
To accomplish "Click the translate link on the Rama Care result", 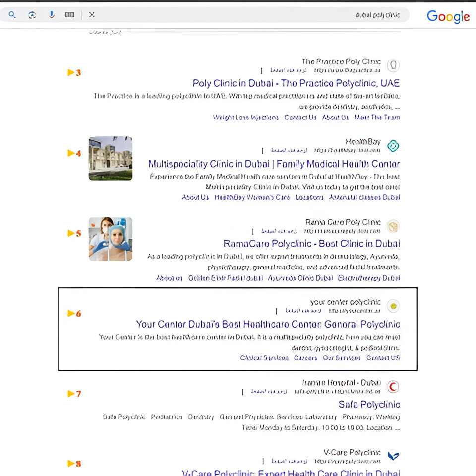I will pyautogui.click(x=279, y=232).
